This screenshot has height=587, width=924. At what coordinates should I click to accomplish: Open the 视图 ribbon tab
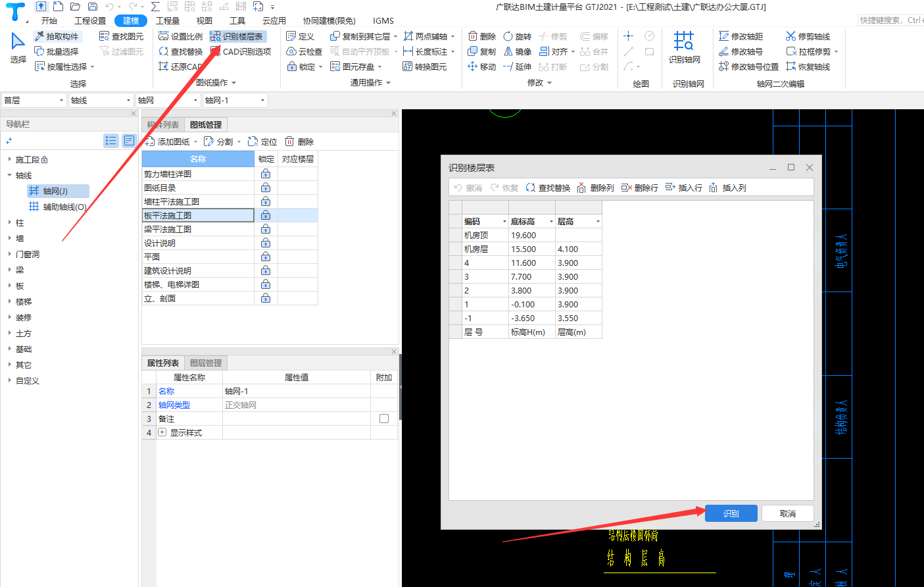pyautogui.click(x=205, y=20)
